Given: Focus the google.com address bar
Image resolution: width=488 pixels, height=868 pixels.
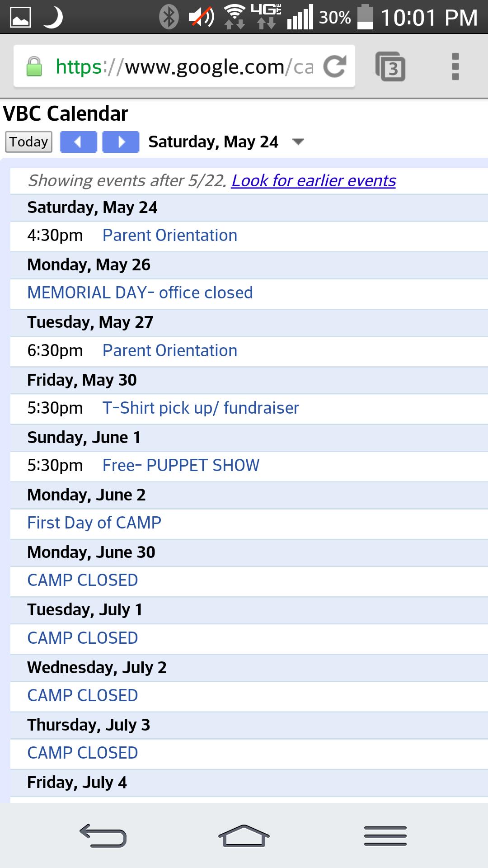Looking at the screenshot, I should pyautogui.click(x=185, y=67).
